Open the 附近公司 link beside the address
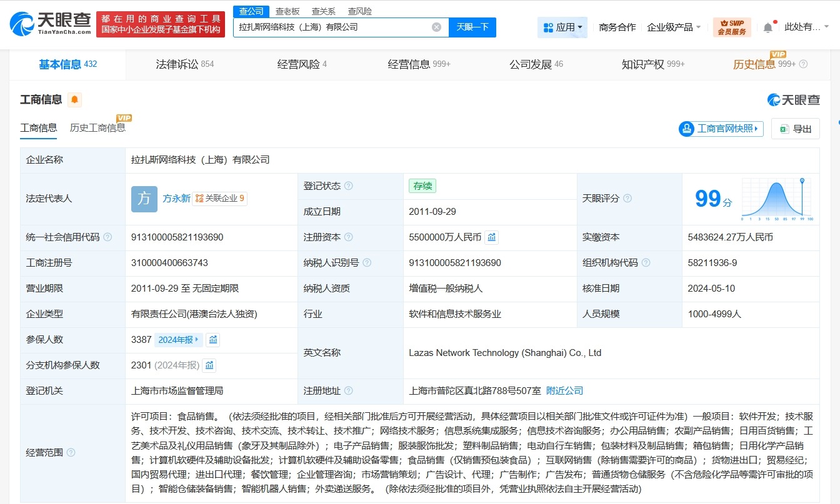This screenshot has height=504, width=840. pos(564,390)
